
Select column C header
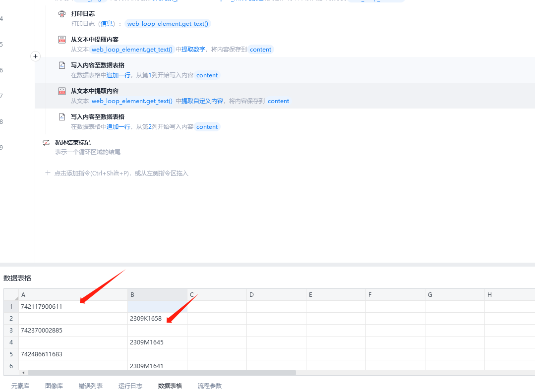(217, 295)
